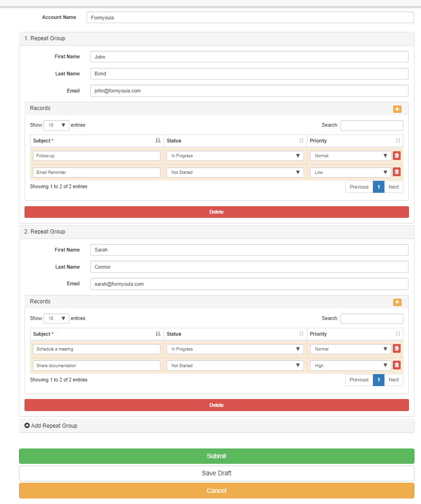Edit the Account Name field
Screen dimensions: 421x504
tap(250, 18)
